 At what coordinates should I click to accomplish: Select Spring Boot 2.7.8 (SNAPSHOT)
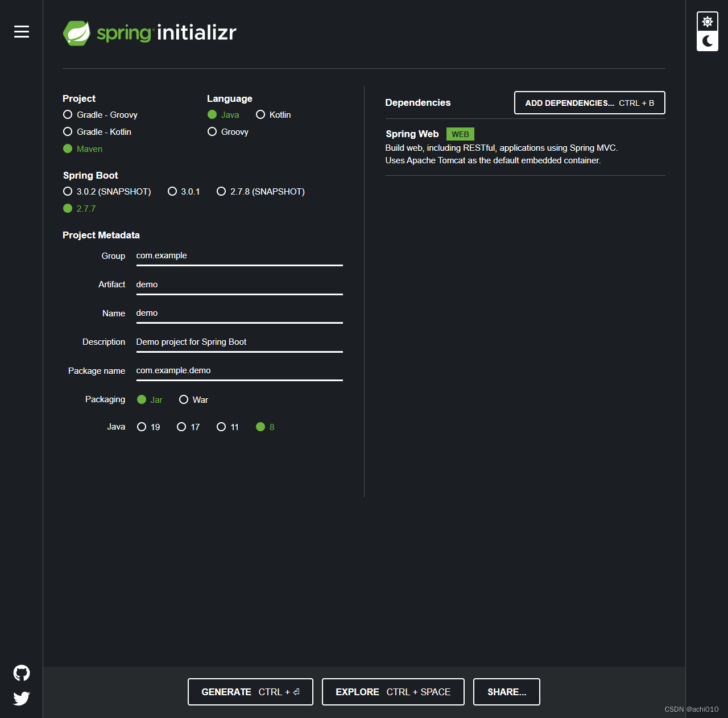[x=260, y=192]
